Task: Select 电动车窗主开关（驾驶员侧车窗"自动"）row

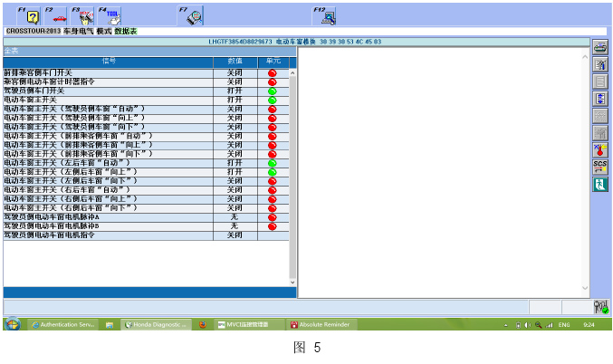Action: pyautogui.click(x=146, y=109)
